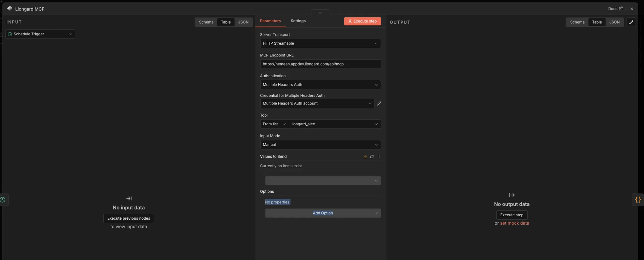This screenshot has height=260, width=644.
Task: Edit the Multiple Headers Auth credential
Action: (379, 103)
